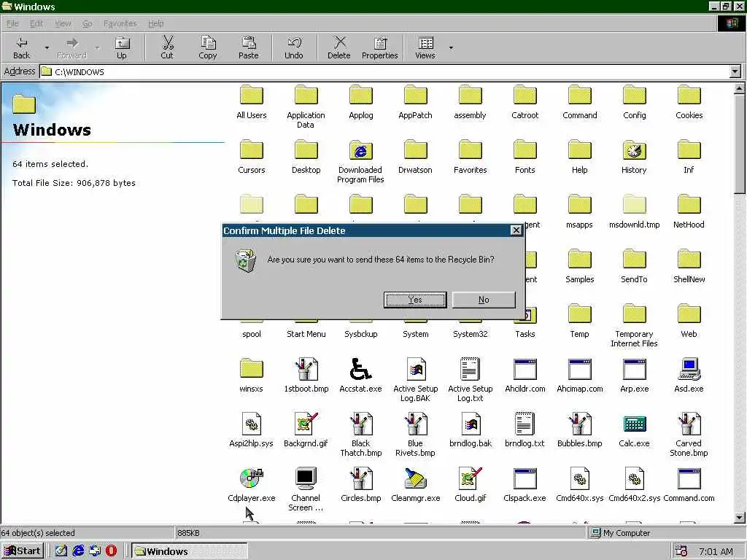Select the Cdplayer.exe icon
The image size is (747, 560).
click(x=252, y=478)
